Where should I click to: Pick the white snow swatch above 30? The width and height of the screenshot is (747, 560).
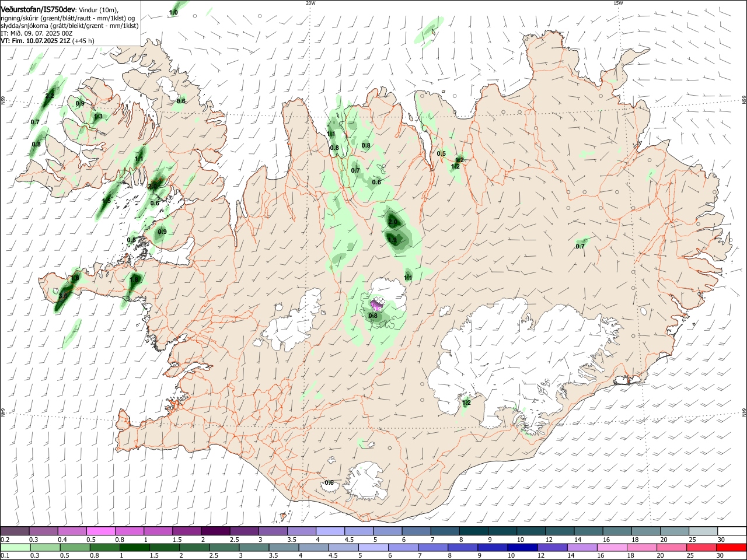[732, 531]
